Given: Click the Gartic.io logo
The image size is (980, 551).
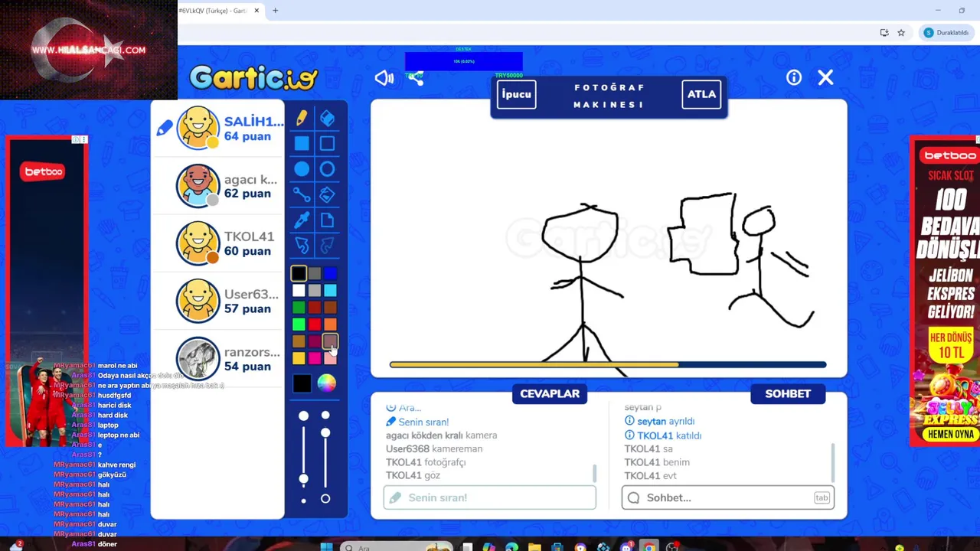Looking at the screenshot, I should [253, 77].
